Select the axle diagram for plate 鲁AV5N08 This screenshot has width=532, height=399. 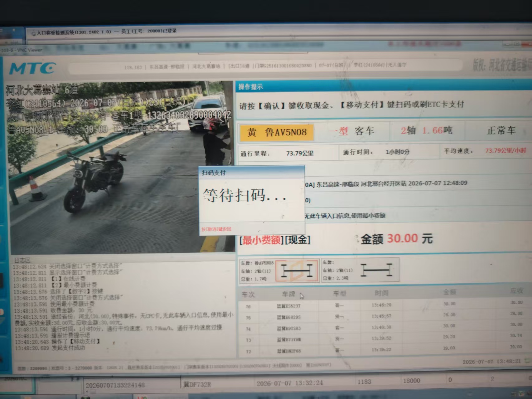click(x=297, y=270)
